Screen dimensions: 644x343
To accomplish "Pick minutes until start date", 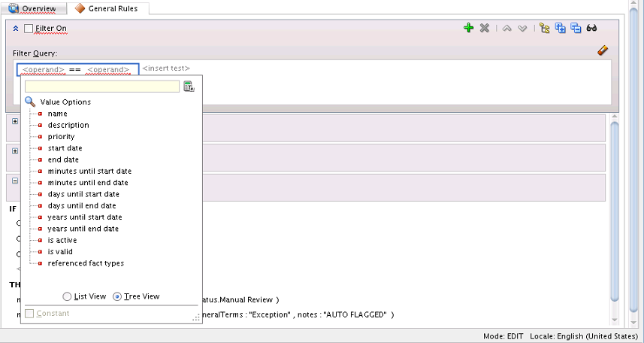I will pos(89,171).
